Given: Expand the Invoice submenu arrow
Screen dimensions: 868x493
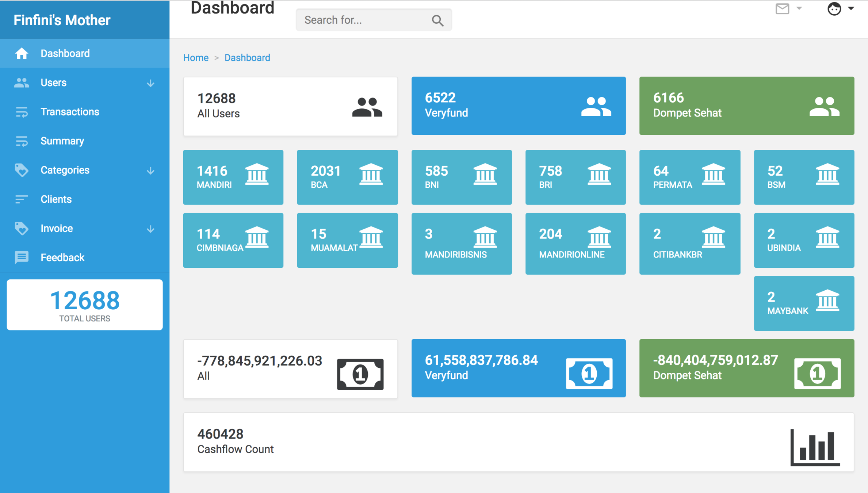Looking at the screenshot, I should click(x=150, y=229).
